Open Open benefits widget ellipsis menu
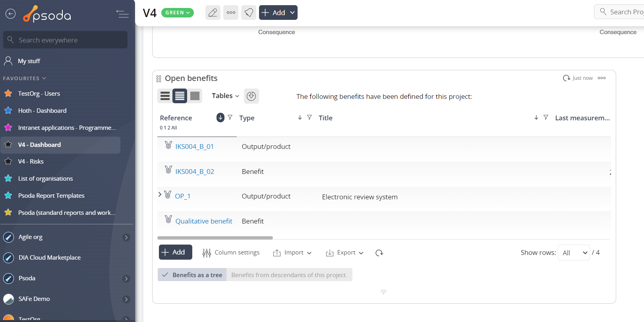 [x=602, y=78]
